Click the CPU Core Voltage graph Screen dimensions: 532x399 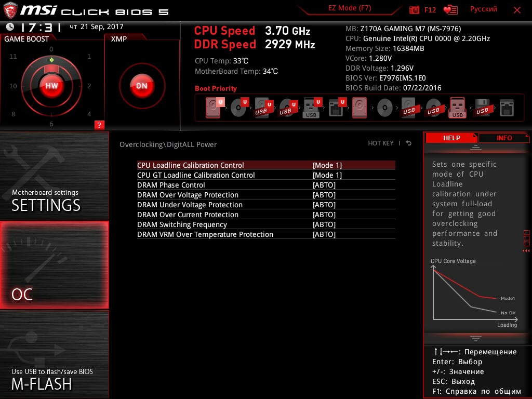coord(474,294)
